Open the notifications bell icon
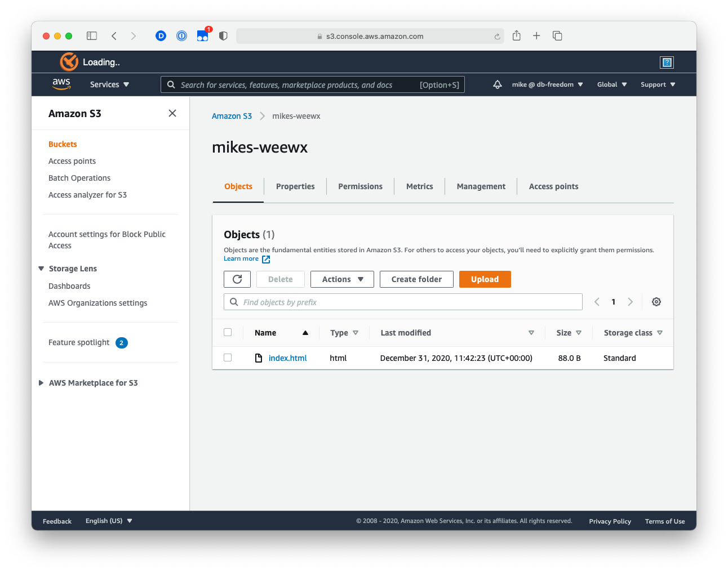728x572 pixels. [498, 84]
